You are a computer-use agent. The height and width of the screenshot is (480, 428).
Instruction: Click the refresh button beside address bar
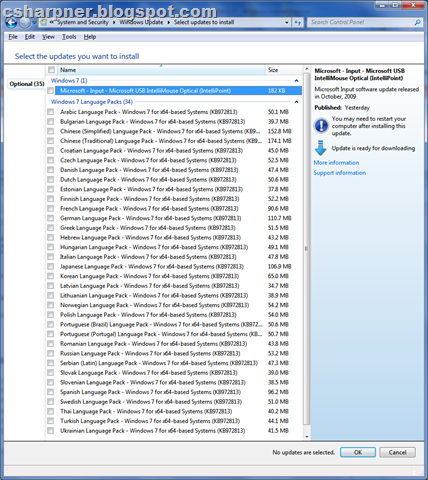(298, 22)
